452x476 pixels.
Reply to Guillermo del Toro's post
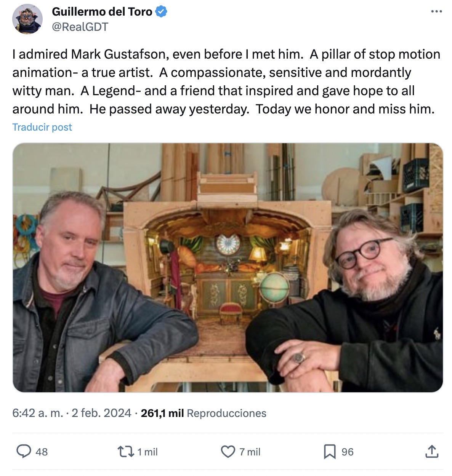pos(24,452)
